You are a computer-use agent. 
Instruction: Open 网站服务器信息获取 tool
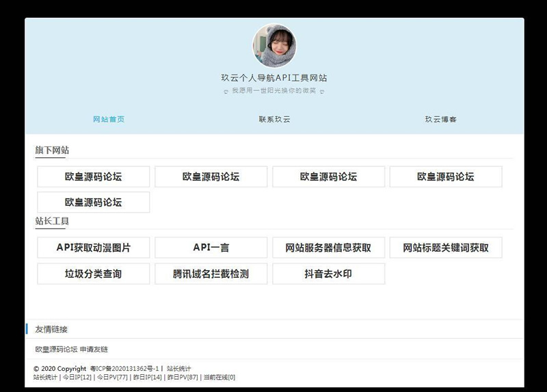click(328, 248)
